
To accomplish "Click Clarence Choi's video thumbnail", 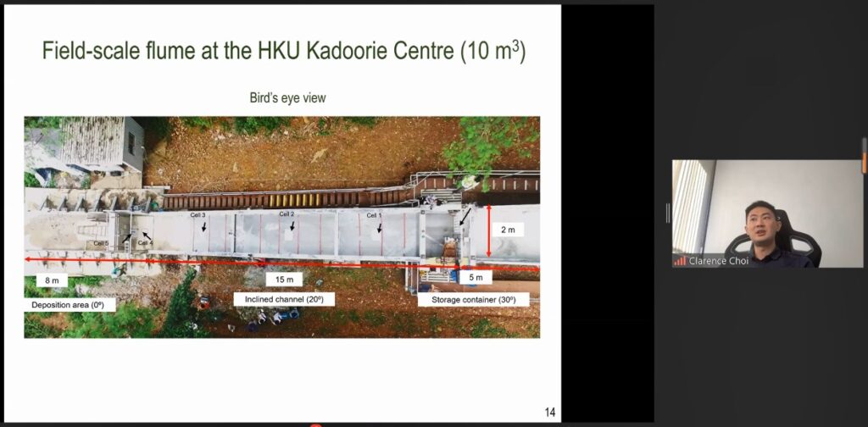I will coord(768,213).
